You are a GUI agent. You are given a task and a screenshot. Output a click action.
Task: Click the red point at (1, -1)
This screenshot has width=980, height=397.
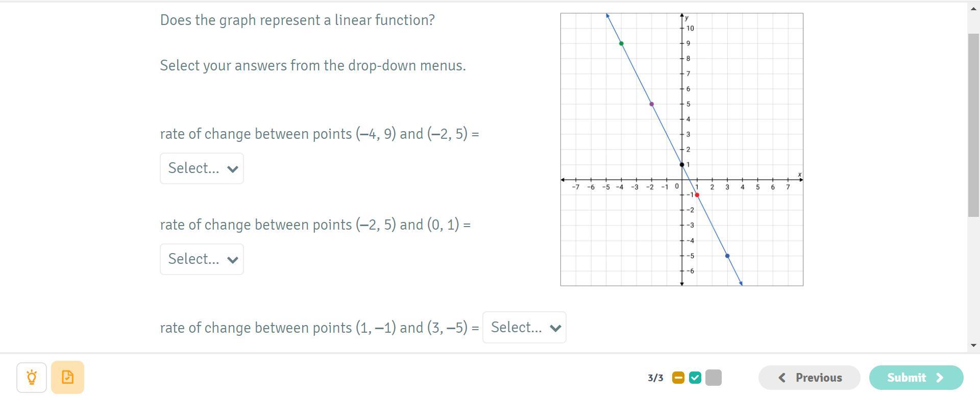pos(697,195)
